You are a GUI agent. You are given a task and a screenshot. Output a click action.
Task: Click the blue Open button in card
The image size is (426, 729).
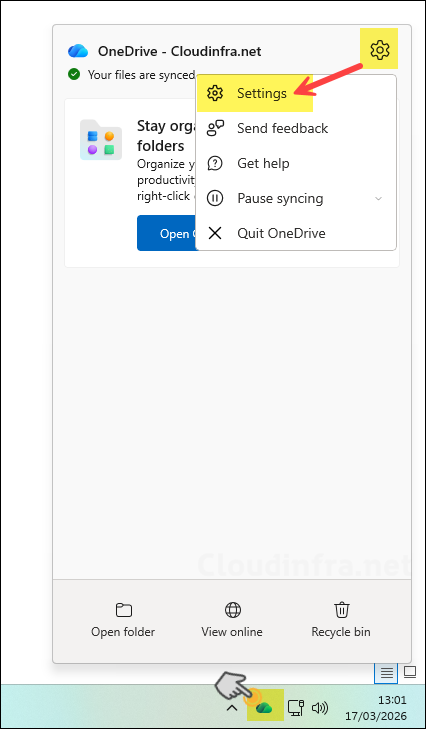[167, 233]
